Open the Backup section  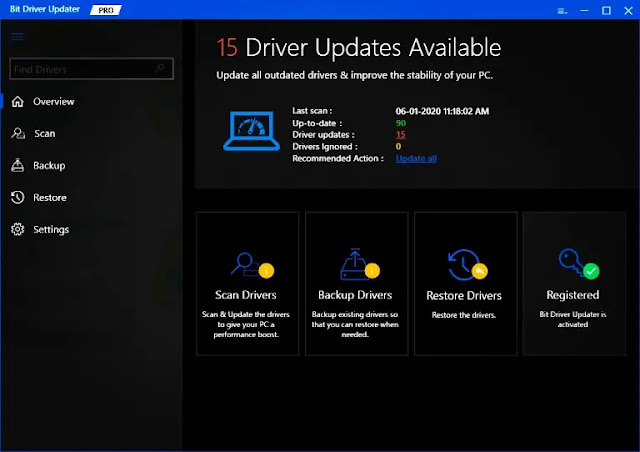[49, 165]
